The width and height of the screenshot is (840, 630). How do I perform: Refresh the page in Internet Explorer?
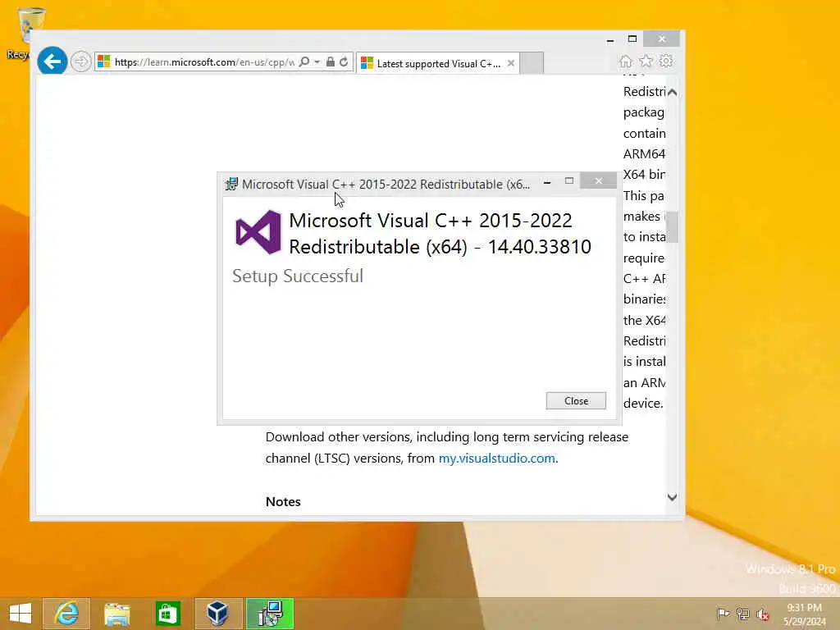pyautogui.click(x=344, y=62)
